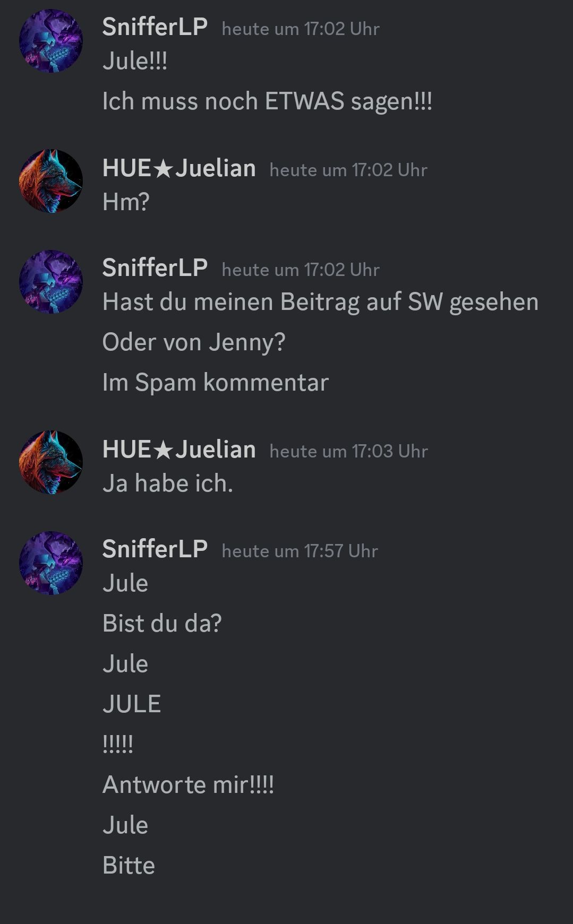This screenshot has width=573, height=924.
Task: Click HUE★Juelian's avatar beside "Ja habe ich."
Action: (51, 462)
